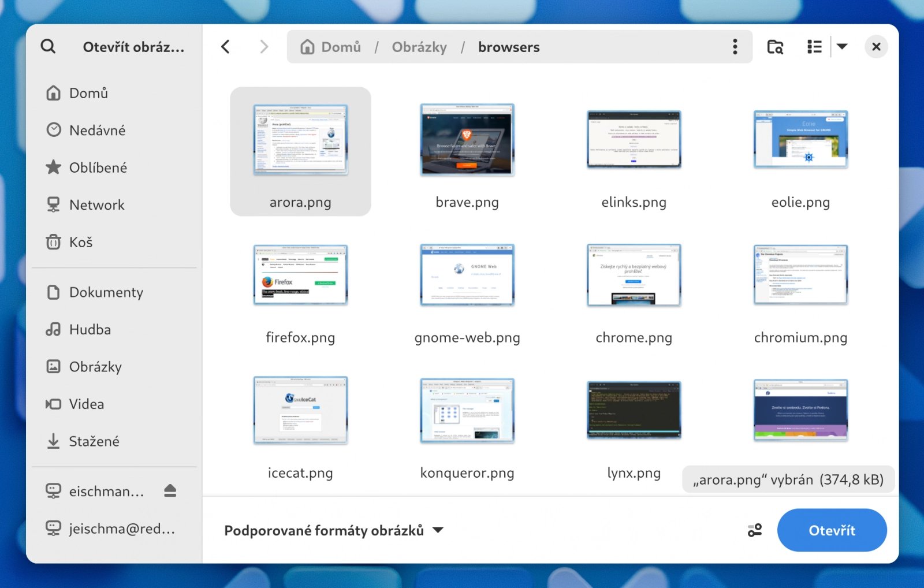Viewport: 924px width, 588px height.
Task: Open Dokumenty folder in sidebar
Action: coord(114,292)
